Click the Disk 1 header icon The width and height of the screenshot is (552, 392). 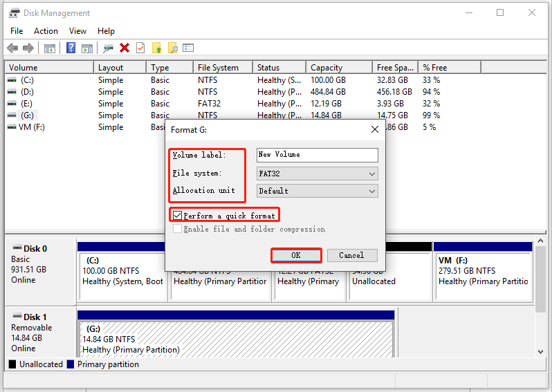coord(17,316)
